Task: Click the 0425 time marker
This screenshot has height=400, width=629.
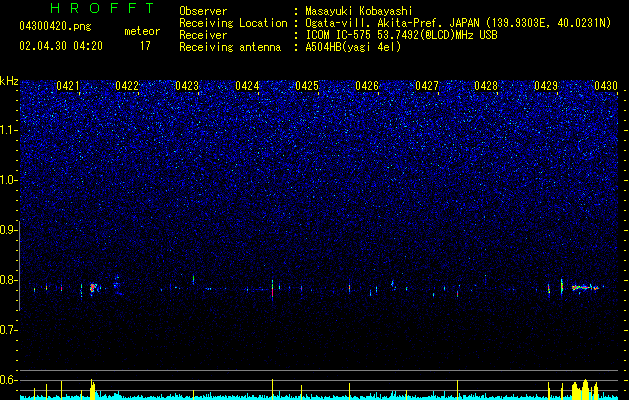Action: pos(307,86)
